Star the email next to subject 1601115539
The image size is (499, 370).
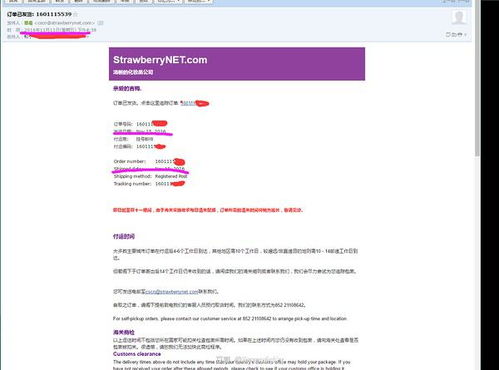(76, 14)
